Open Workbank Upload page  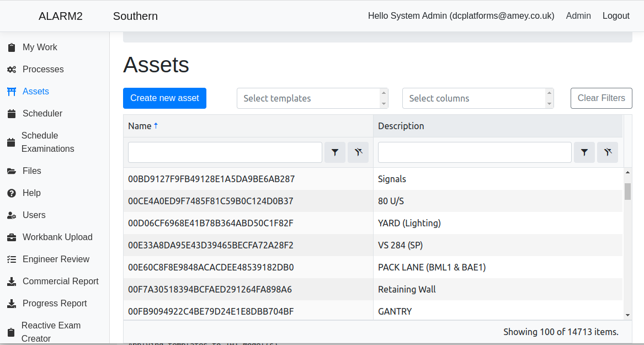[x=57, y=237]
